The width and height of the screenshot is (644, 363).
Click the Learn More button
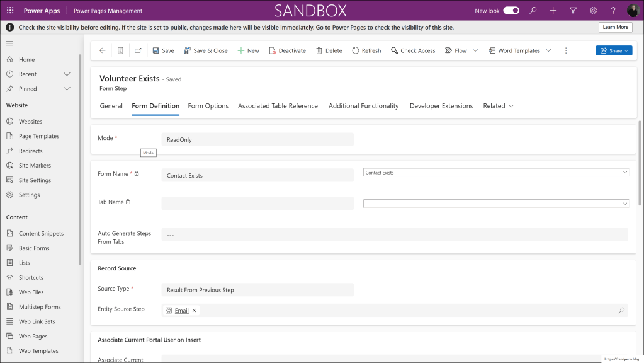[x=615, y=28]
